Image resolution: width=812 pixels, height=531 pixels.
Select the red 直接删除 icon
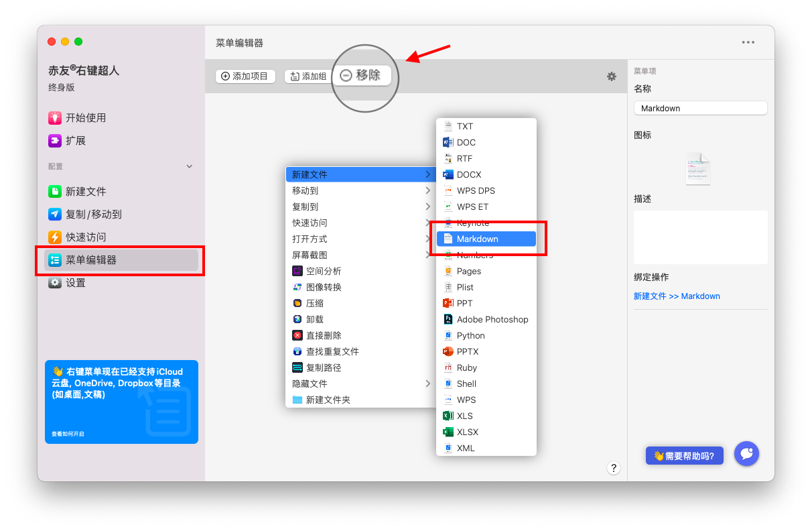[x=297, y=335]
